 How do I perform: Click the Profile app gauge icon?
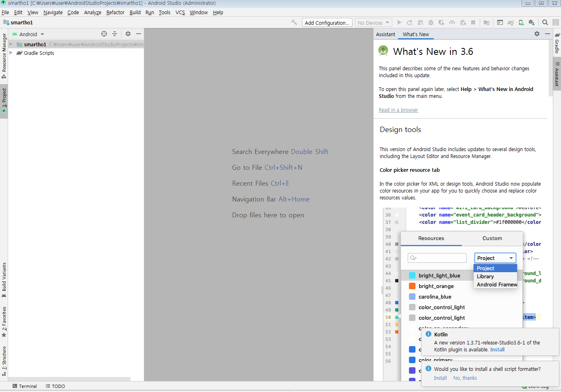point(452,22)
